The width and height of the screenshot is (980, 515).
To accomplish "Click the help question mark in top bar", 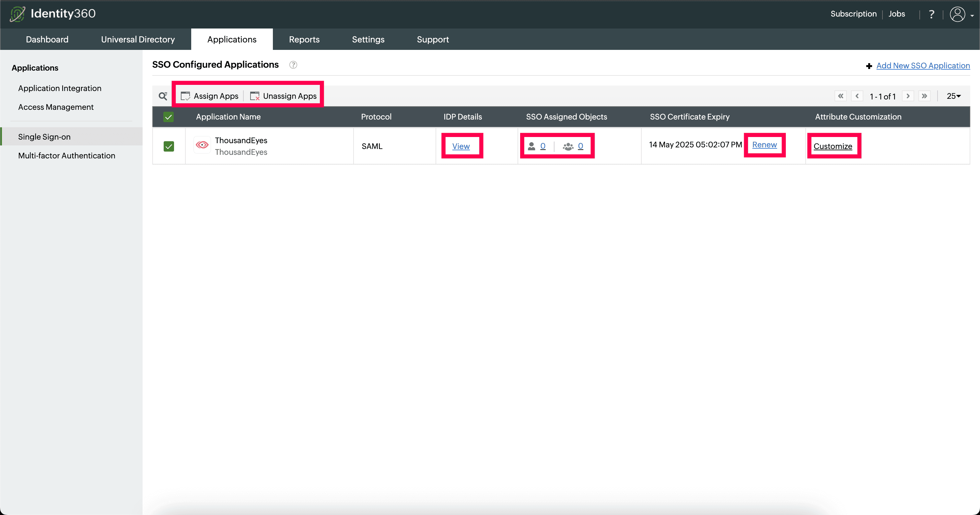I will (931, 14).
